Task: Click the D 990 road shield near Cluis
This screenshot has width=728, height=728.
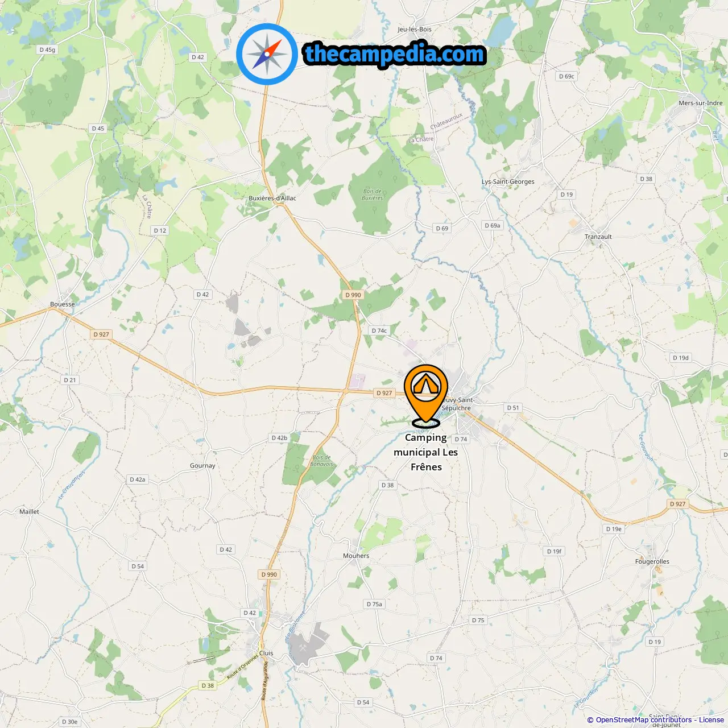Action: pos(270,574)
